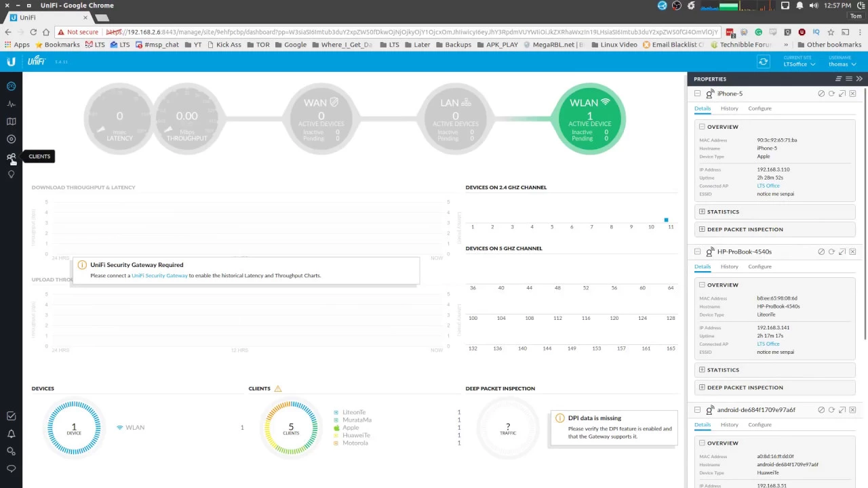This screenshot has height=488, width=868.
Task: Switch to HP-ProBook-4540s Configure tab
Action: [759, 266]
